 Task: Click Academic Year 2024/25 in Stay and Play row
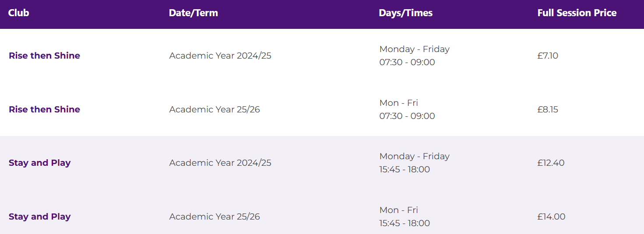click(x=220, y=163)
